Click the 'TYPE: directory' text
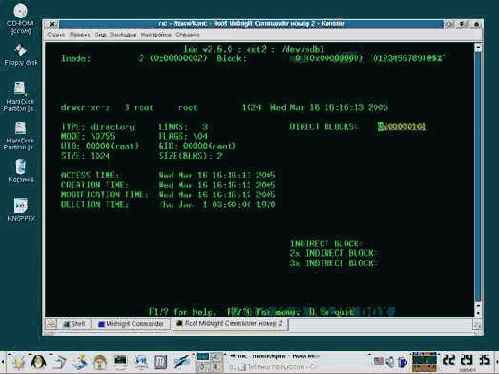 pos(98,127)
